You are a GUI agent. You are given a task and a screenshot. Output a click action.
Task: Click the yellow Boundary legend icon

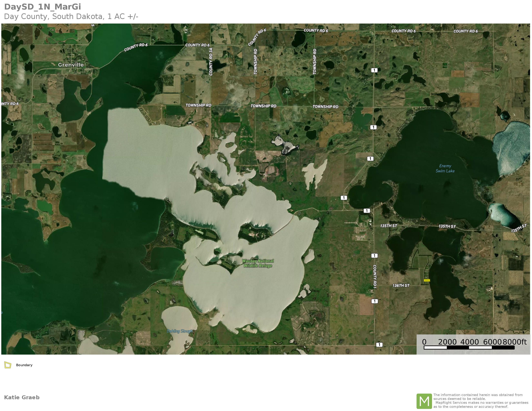pyautogui.click(x=8, y=365)
